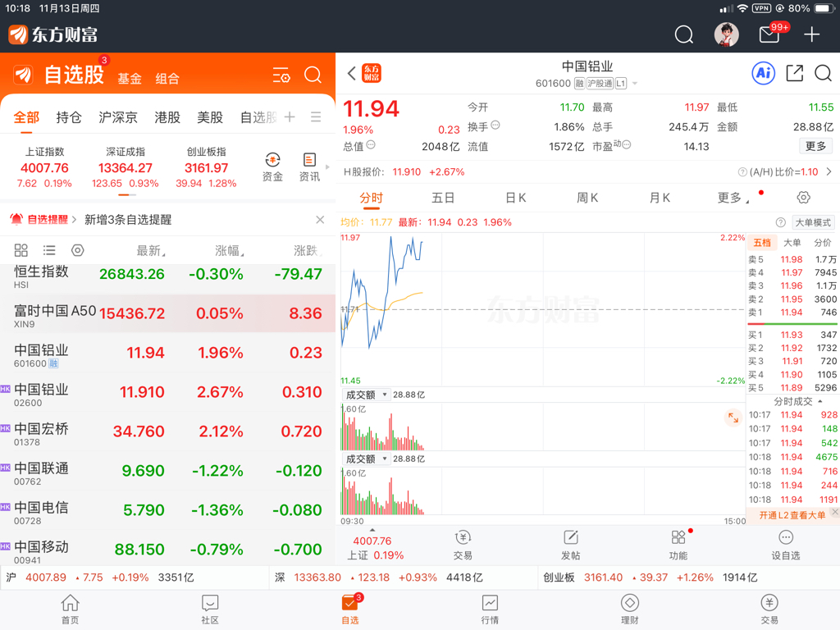
Task: Open 中国联通 00762 row
Action: coord(167,471)
